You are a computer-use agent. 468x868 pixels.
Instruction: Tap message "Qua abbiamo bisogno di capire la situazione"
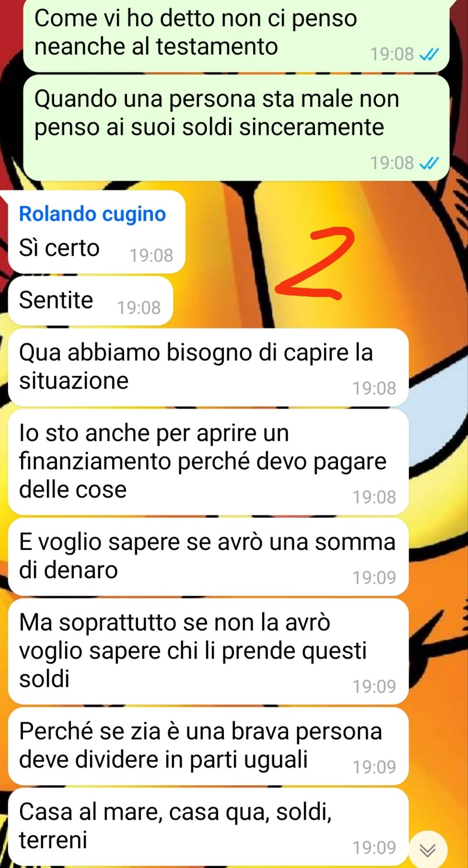(x=208, y=367)
